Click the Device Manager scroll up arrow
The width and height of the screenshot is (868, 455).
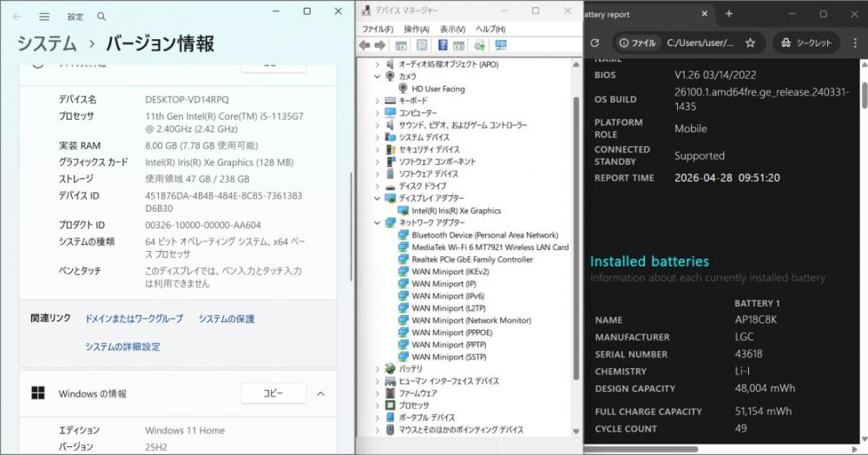click(x=575, y=65)
